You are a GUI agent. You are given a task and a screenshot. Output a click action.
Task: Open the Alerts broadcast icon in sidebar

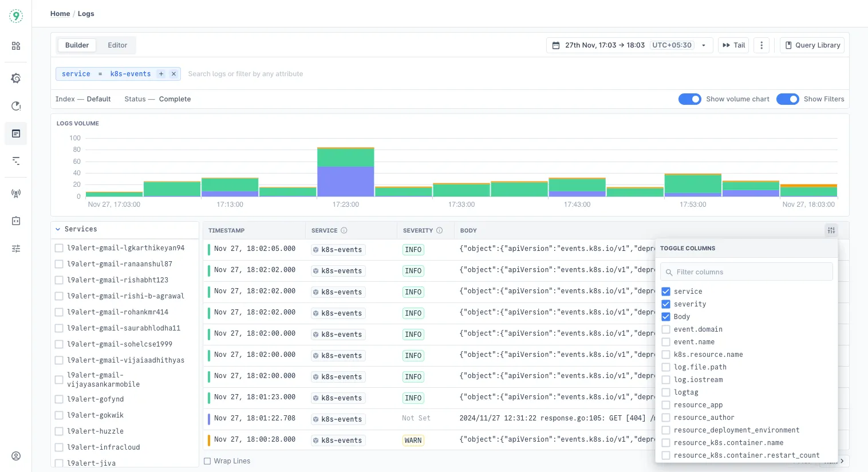pyautogui.click(x=15, y=193)
